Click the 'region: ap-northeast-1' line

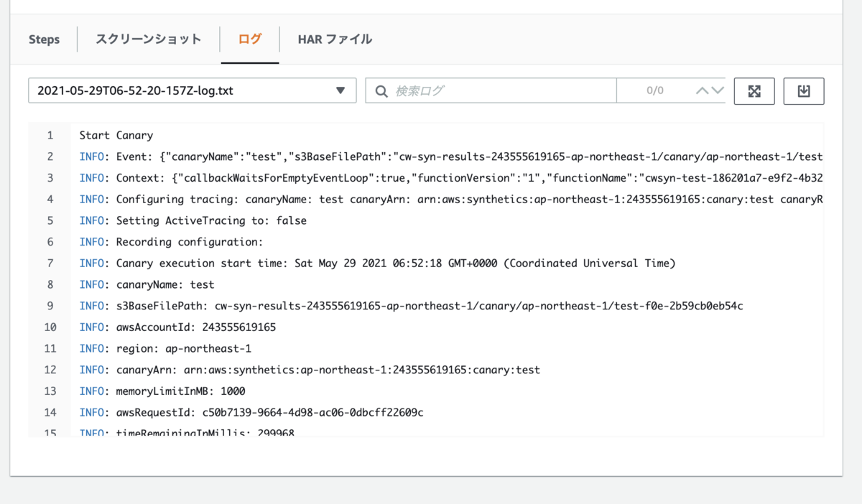(x=166, y=348)
